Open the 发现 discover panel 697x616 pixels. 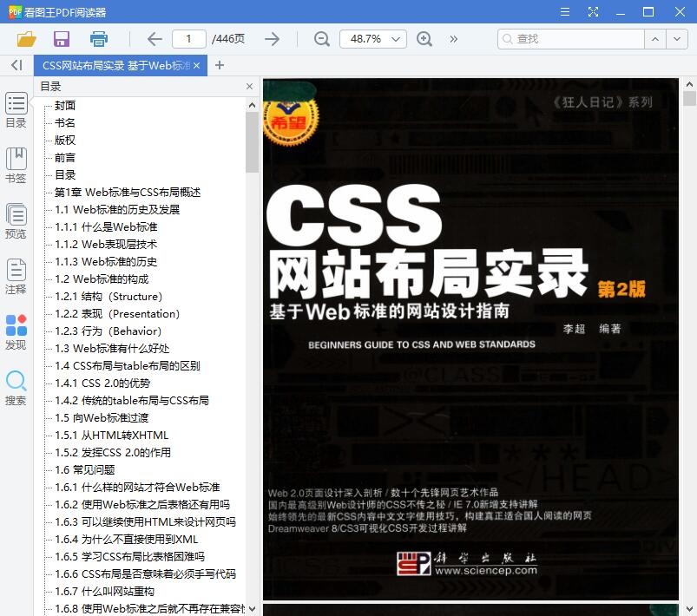pyautogui.click(x=16, y=332)
